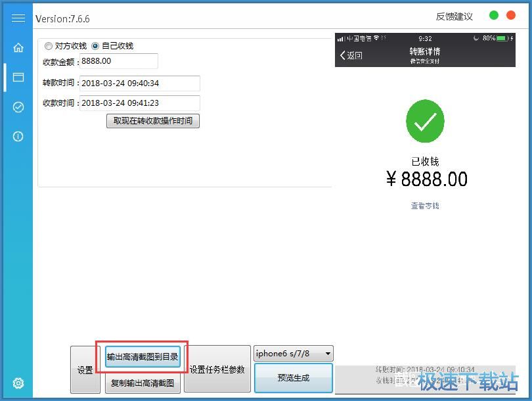Click 复制输出高清截图 button
This screenshot has width=532, height=401.
(x=143, y=383)
